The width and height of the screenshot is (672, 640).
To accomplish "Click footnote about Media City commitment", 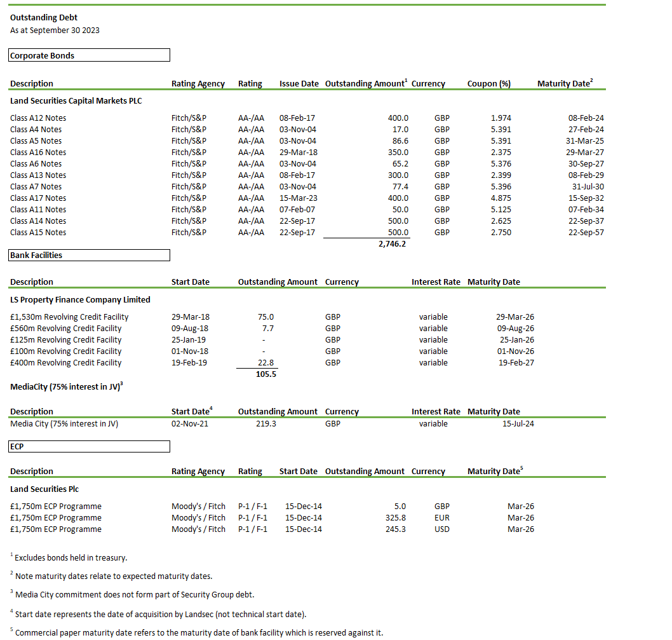I will [132, 594].
